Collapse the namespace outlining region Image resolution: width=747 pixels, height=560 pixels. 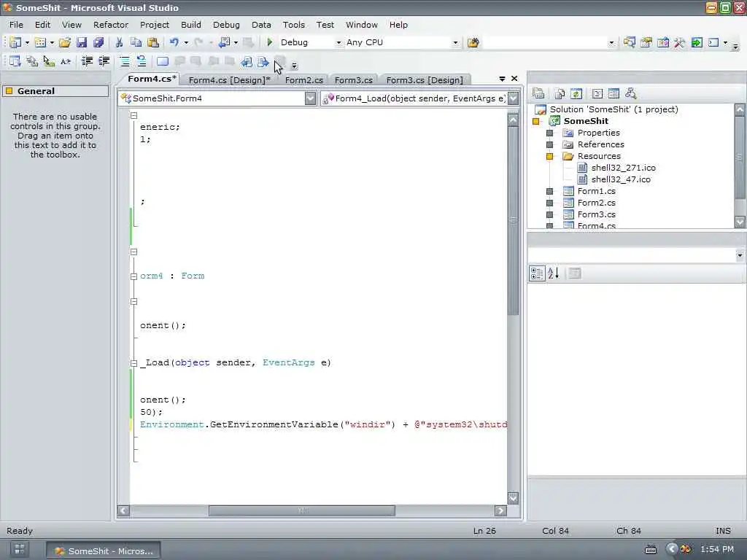134,252
